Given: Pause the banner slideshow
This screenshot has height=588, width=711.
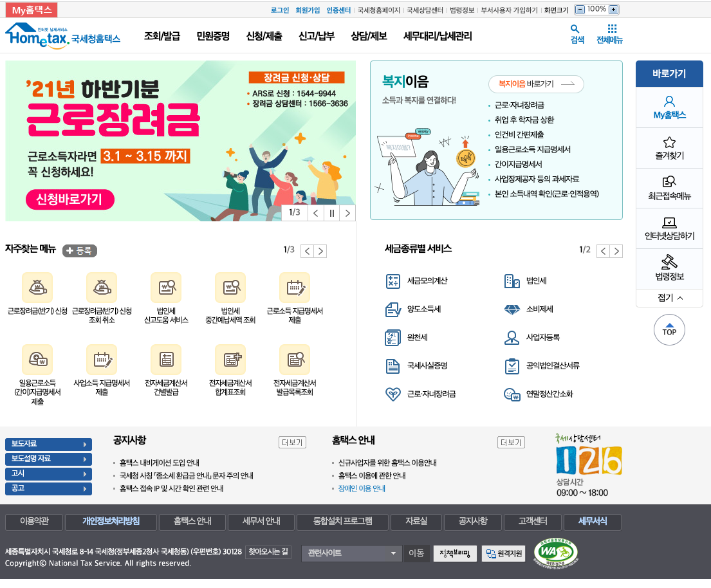Looking at the screenshot, I should pyautogui.click(x=332, y=213).
